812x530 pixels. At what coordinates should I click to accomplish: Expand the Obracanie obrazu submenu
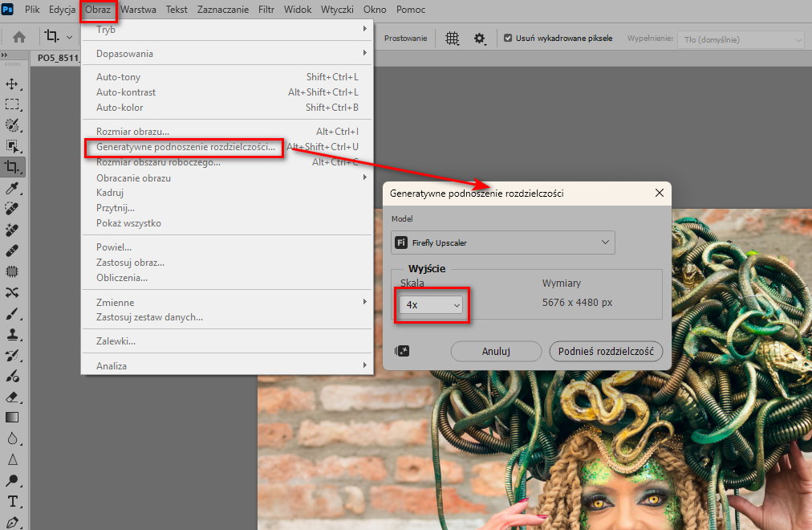pos(227,177)
